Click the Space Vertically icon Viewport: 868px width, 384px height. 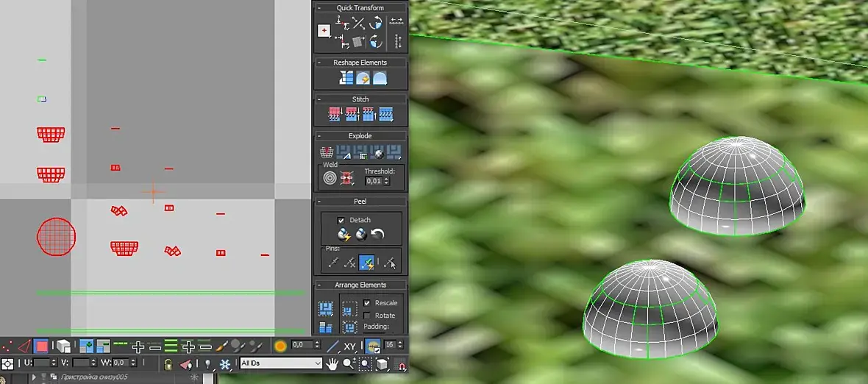tap(397, 41)
